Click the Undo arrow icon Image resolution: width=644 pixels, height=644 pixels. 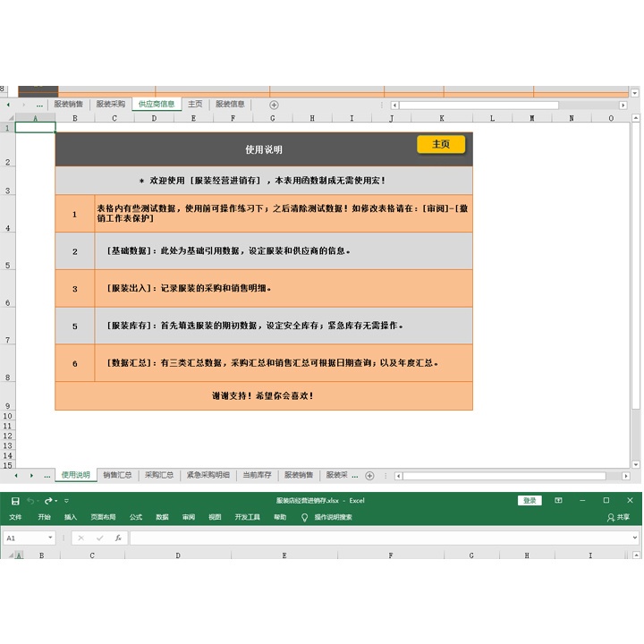click(x=31, y=501)
